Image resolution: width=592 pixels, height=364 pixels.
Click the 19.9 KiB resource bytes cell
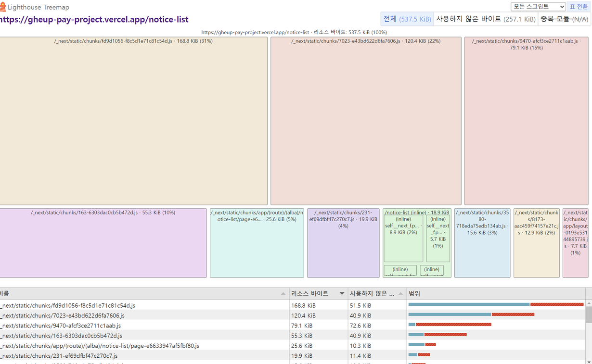(319, 356)
